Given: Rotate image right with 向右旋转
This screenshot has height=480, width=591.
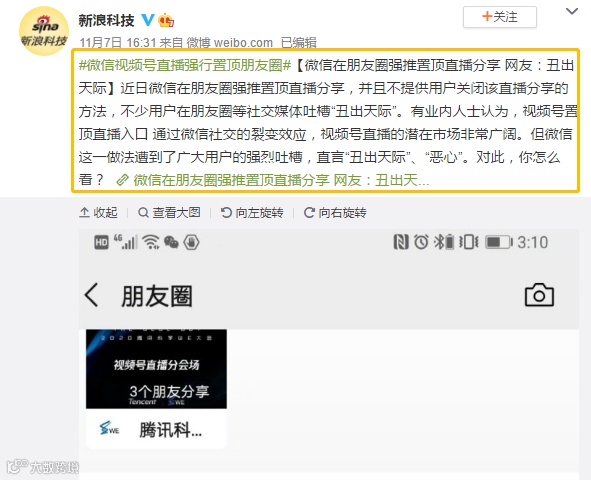Looking at the screenshot, I should 335,212.
